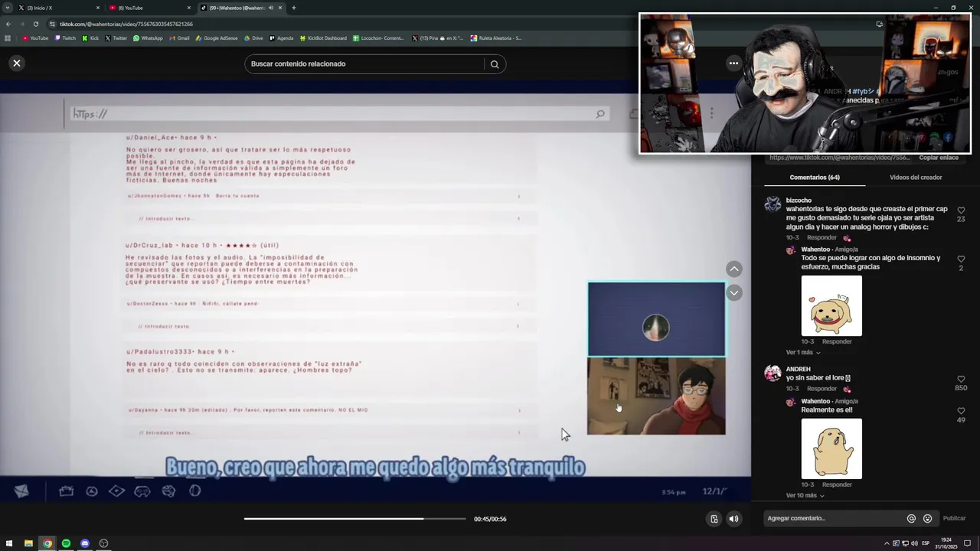The width and height of the screenshot is (980, 551).
Task: Open the WhatsApp bookmark
Action: (x=148, y=38)
